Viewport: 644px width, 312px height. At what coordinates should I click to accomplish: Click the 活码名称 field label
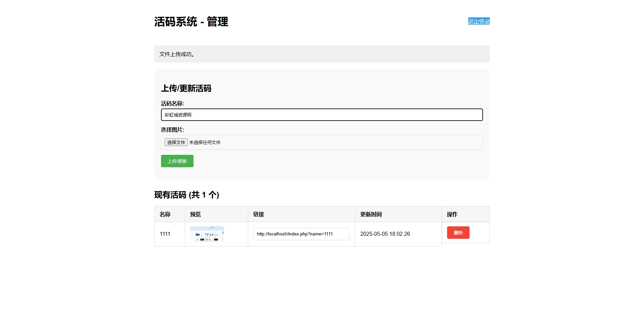click(173, 103)
